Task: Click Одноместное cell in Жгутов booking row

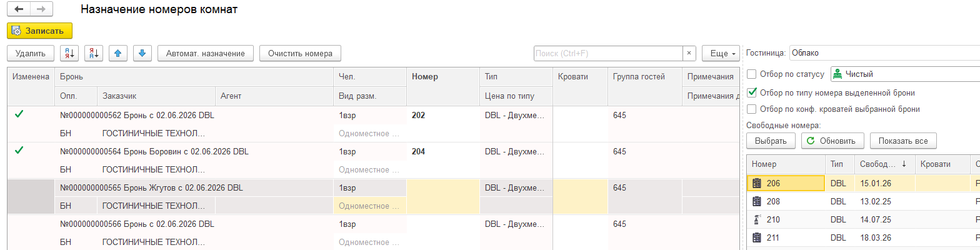Action: tap(370, 206)
